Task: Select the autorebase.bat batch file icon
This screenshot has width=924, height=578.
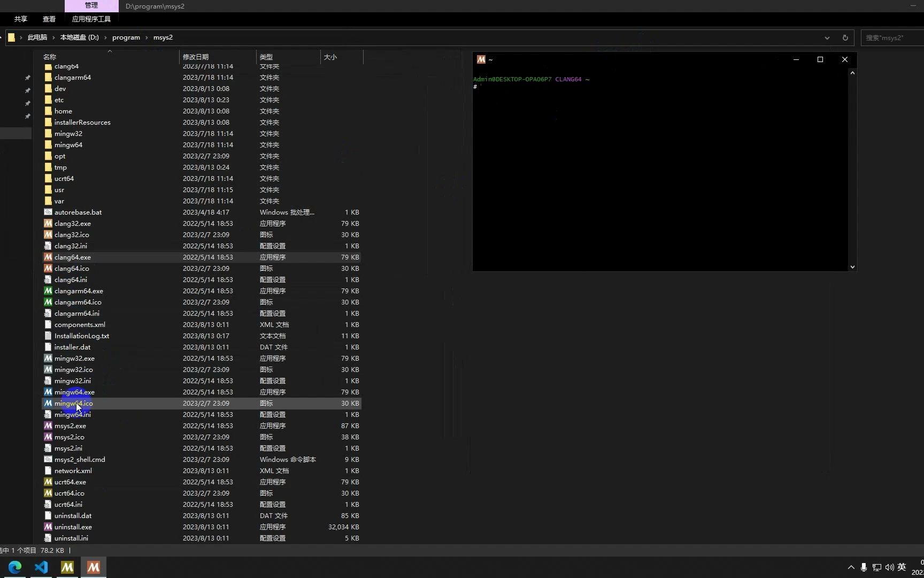Action: tap(48, 212)
